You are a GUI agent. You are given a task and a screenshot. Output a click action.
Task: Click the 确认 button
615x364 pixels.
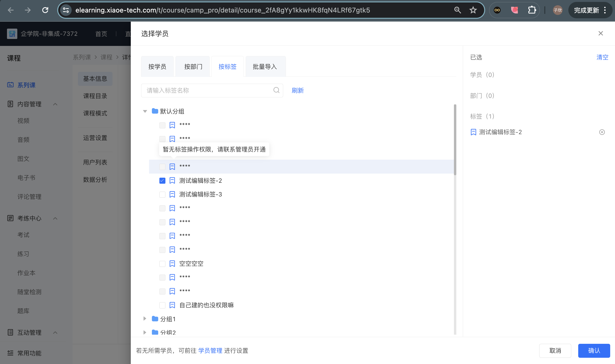[x=594, y=351]
